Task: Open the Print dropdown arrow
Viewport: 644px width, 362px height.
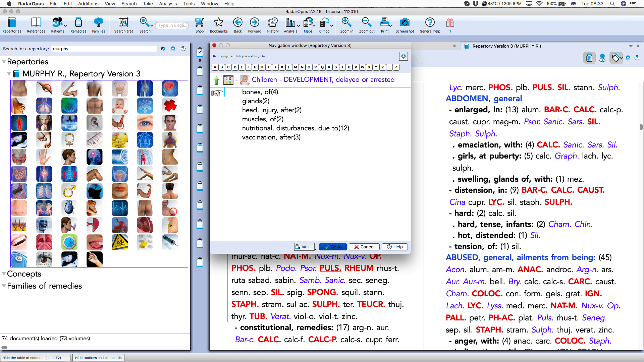Action: [391, 25]
